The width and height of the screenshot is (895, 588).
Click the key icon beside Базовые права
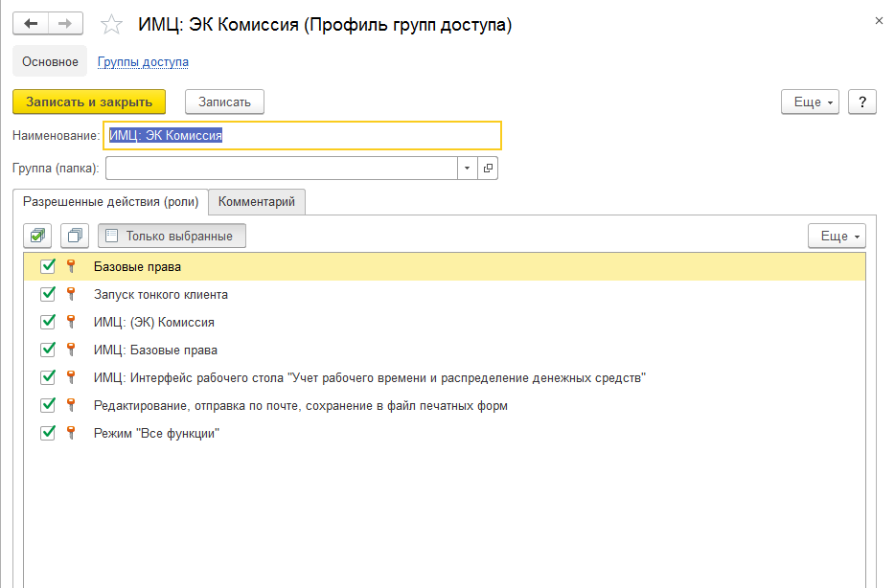[70, 267]
